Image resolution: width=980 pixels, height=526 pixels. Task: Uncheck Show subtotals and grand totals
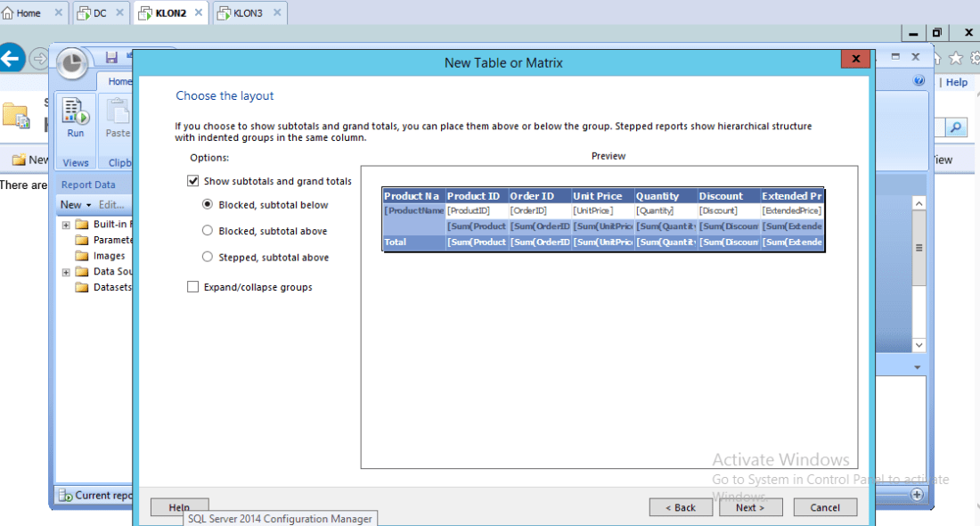[x=193, y=181]
